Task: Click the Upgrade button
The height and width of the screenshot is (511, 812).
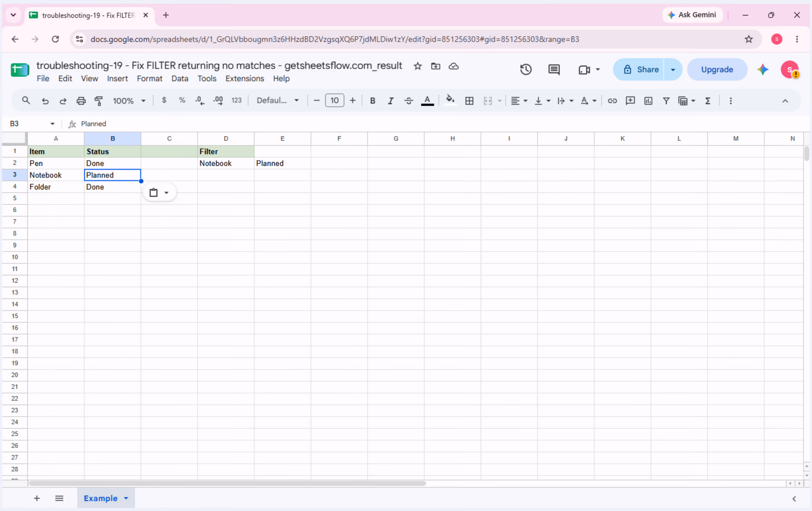Action: click(x=717, y=70)
